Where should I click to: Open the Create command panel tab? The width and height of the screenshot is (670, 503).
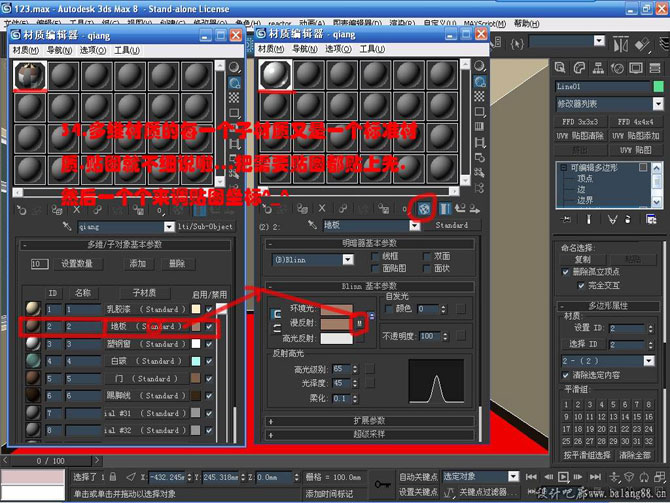pos(560,68)
